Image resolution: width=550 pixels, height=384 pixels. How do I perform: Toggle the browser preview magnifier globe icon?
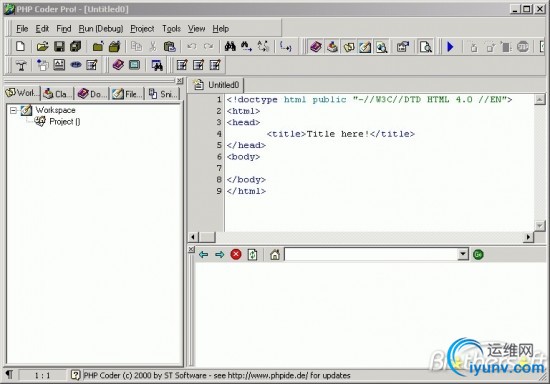point(382,47)
